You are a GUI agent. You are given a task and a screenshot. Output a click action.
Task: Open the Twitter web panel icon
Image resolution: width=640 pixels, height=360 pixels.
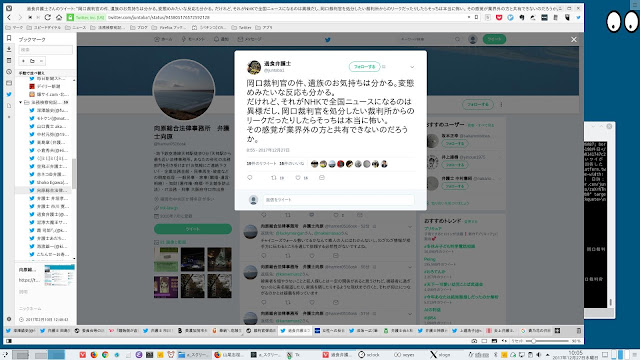(x=9, y=94)
